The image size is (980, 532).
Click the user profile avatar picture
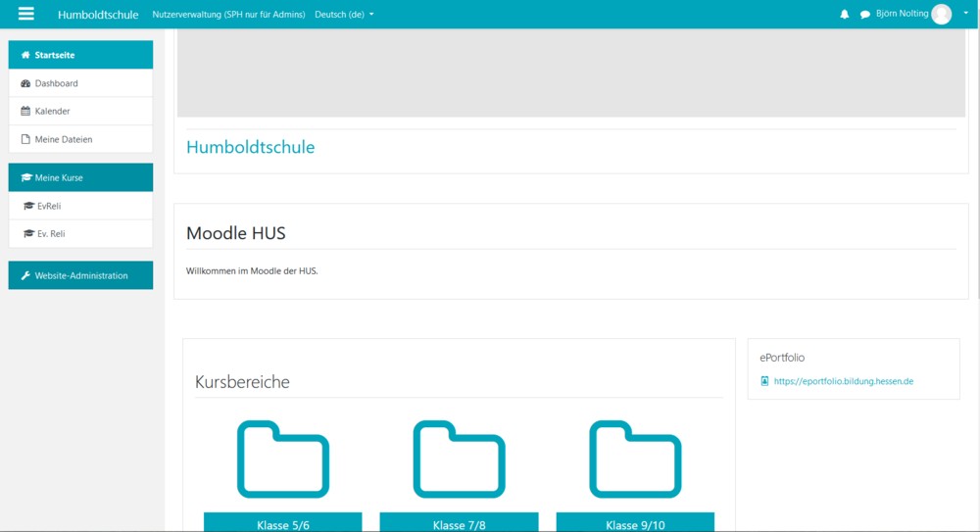(x=941, y=14)
